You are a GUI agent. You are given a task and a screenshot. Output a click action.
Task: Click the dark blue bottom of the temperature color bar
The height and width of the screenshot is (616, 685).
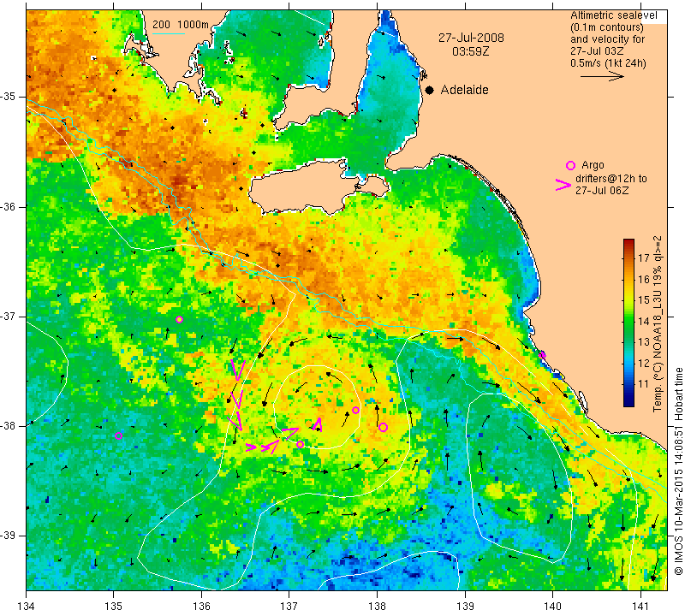pos(628,402)
